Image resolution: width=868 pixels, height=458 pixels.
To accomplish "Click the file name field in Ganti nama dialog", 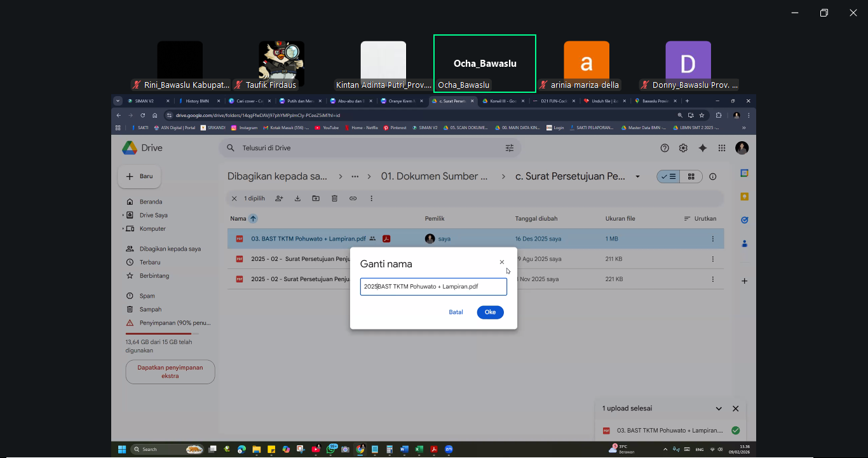I will [x=433, y=287].
